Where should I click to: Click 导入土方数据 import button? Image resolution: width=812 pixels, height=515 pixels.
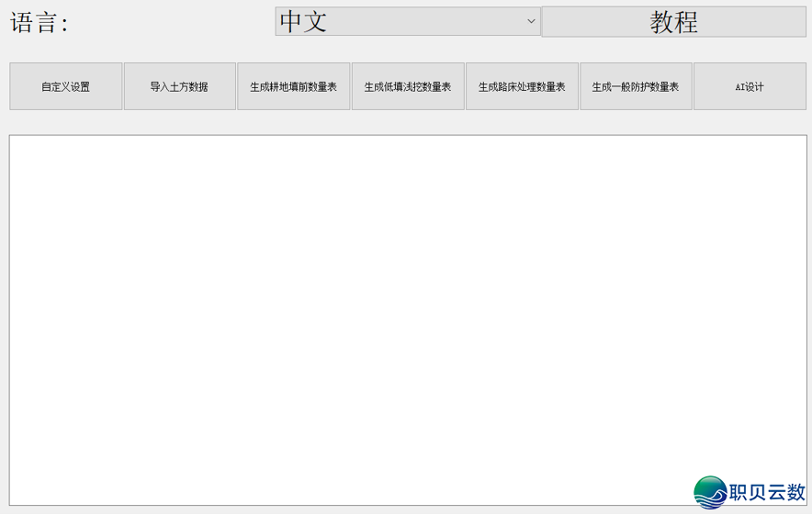(180, 86)
